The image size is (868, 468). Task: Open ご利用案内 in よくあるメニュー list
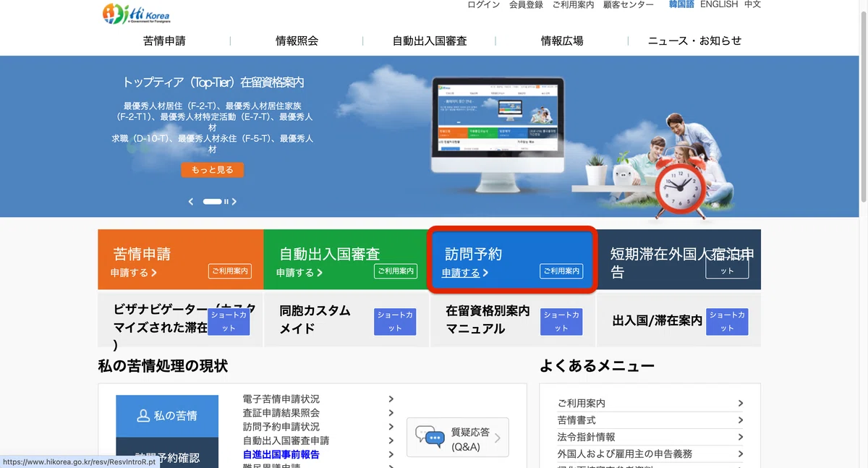tap(582, 404)
